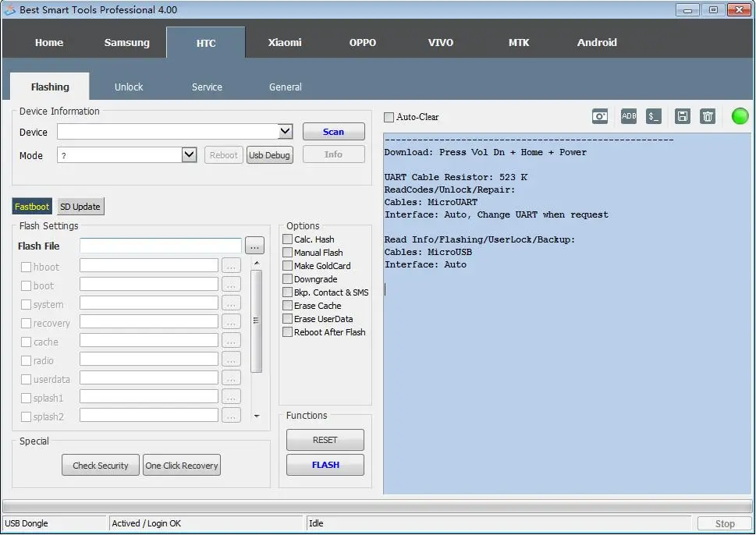Save the log with disk icon
The width and height of the screenshot is (756, 535).
682,116
